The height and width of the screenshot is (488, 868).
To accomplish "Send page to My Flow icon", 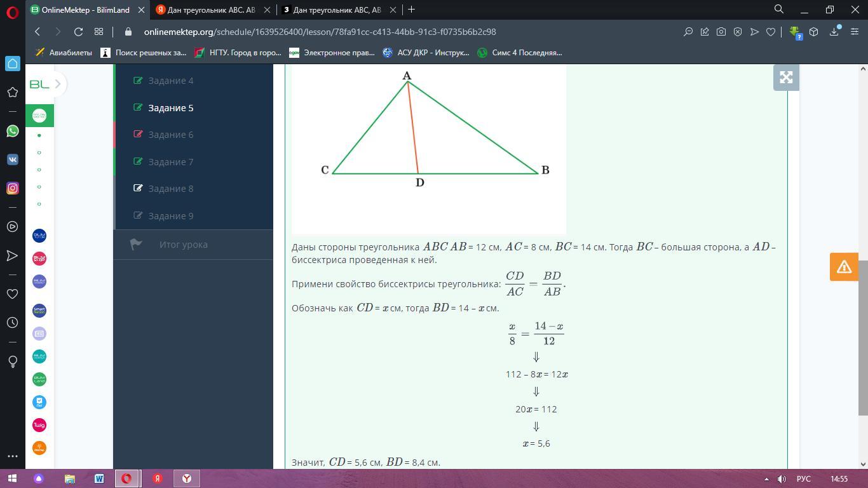I will [x=754, y=32].
